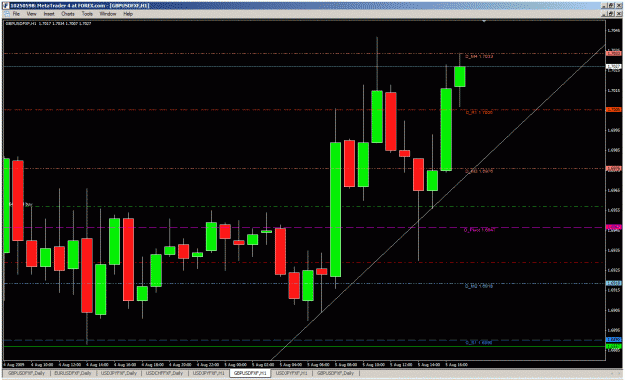Viewport: 625px width, 380px height.
Task: Click the blue D_S1 support level label
Action: click(x=479, y=343)
